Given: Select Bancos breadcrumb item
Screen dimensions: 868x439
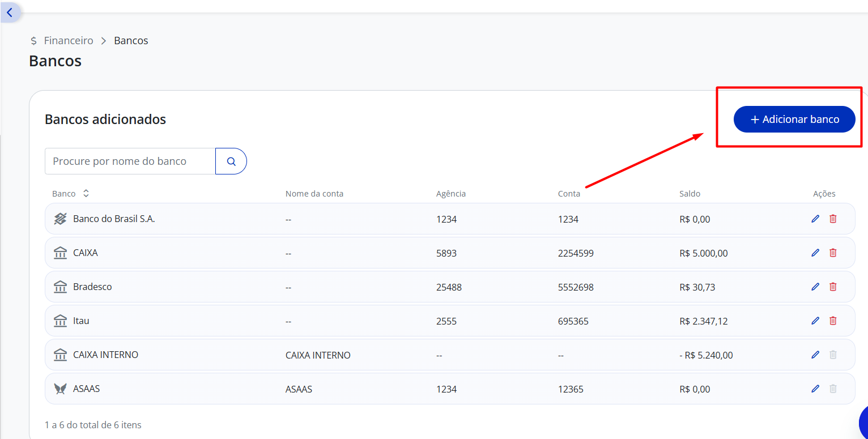Looking at the screenshot, I should pyautogui.click(x=131, y=41).
